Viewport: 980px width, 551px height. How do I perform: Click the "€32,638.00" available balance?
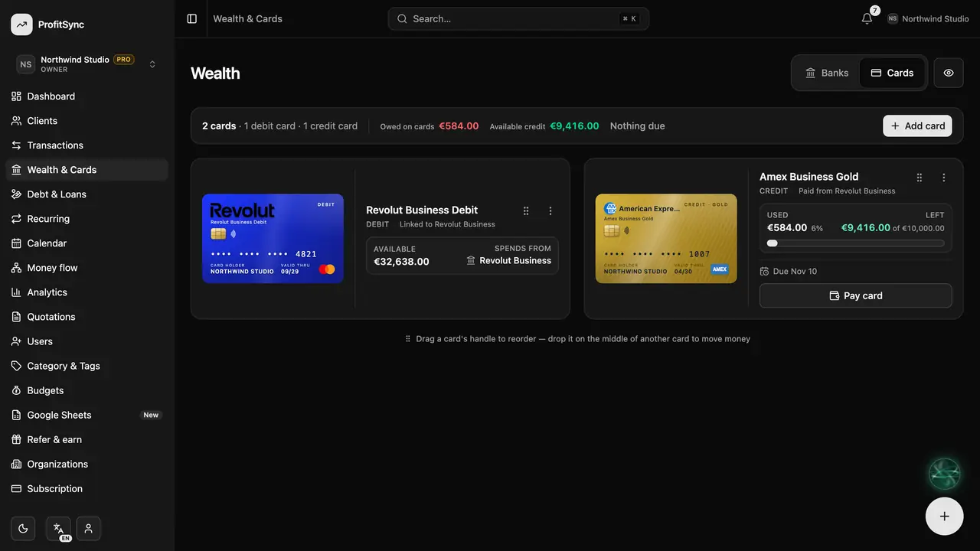[x=401, y=262]
